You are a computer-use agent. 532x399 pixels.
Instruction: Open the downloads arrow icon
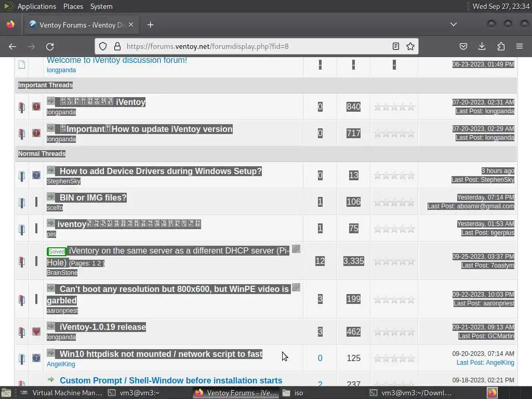[x=482, y=46]
